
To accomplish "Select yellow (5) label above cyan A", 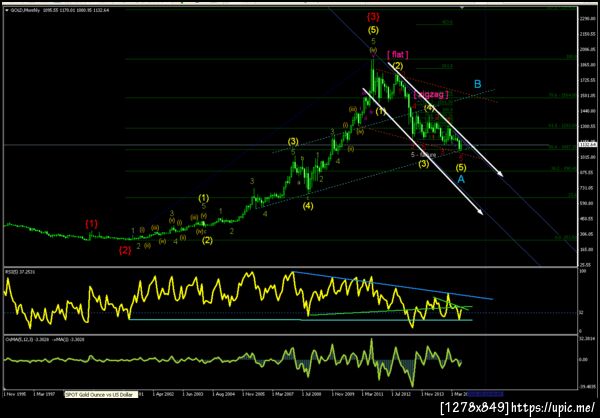I will [461, 167].
